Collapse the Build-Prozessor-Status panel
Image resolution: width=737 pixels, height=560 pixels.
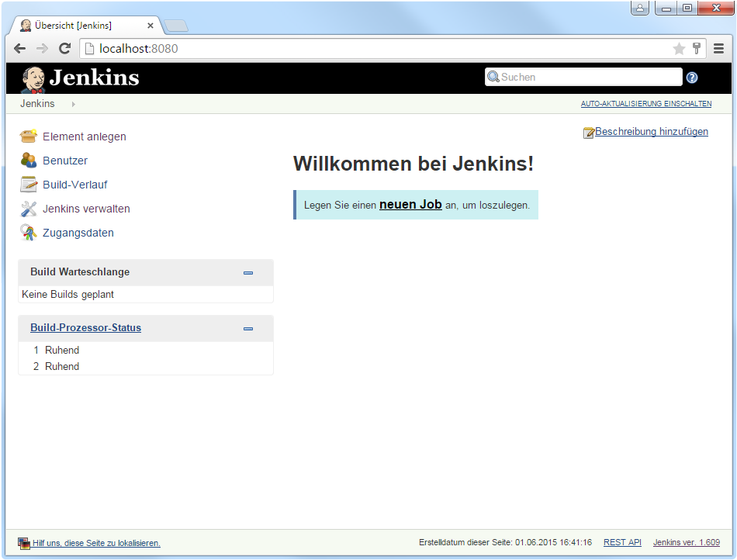[x=248, y=328]
